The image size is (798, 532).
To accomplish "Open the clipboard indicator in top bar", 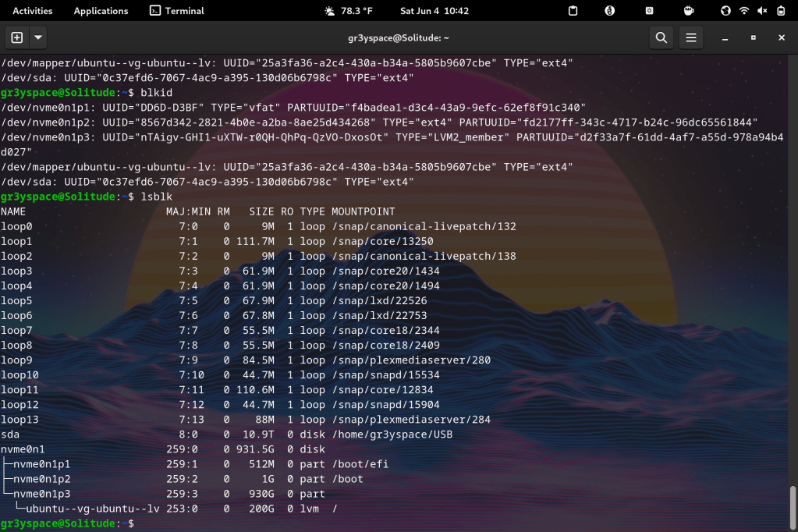I will pos(573,11).
